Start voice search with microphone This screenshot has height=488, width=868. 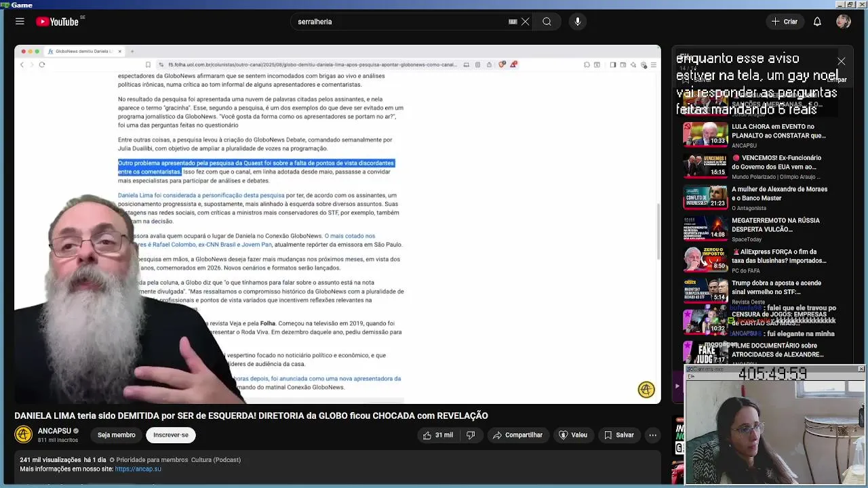click(x=578, y=22)
